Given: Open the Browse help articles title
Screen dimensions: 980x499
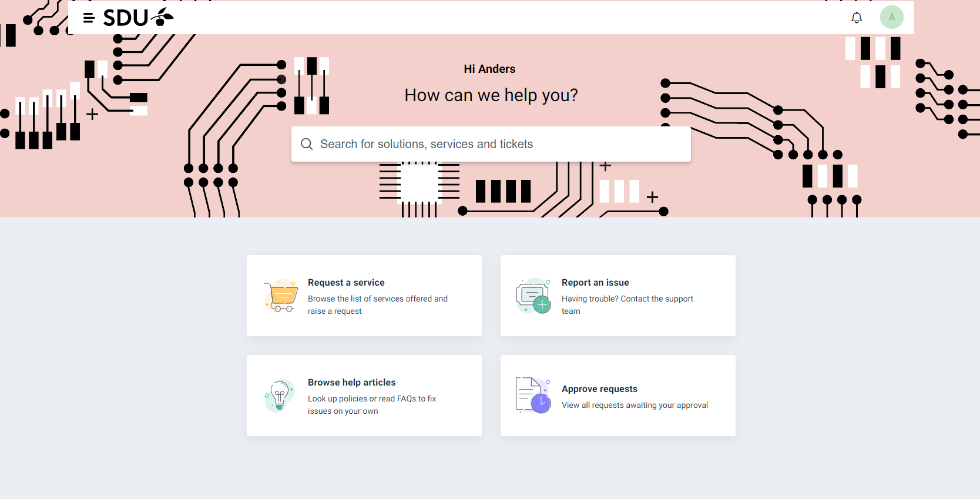Looking at the screenshot, I should (351, 383).
